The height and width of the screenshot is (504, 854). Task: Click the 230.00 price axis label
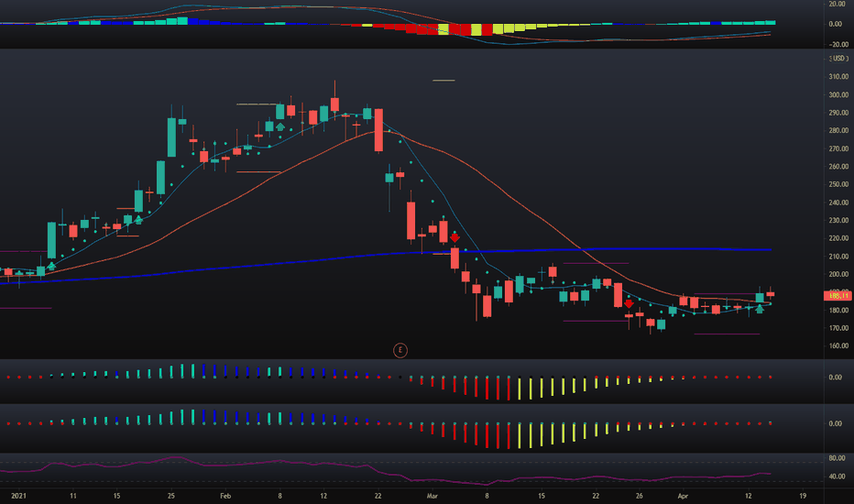click(838, 221)
